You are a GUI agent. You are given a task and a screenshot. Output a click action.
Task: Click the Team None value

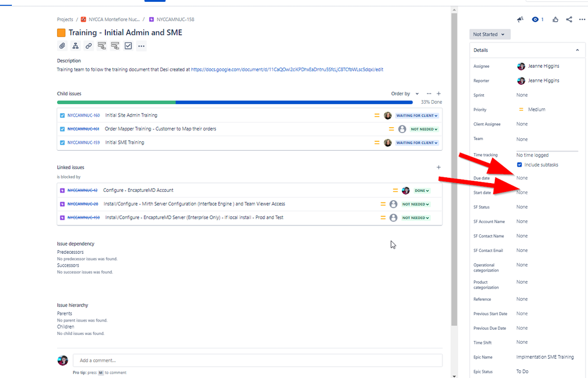point(522,140)
